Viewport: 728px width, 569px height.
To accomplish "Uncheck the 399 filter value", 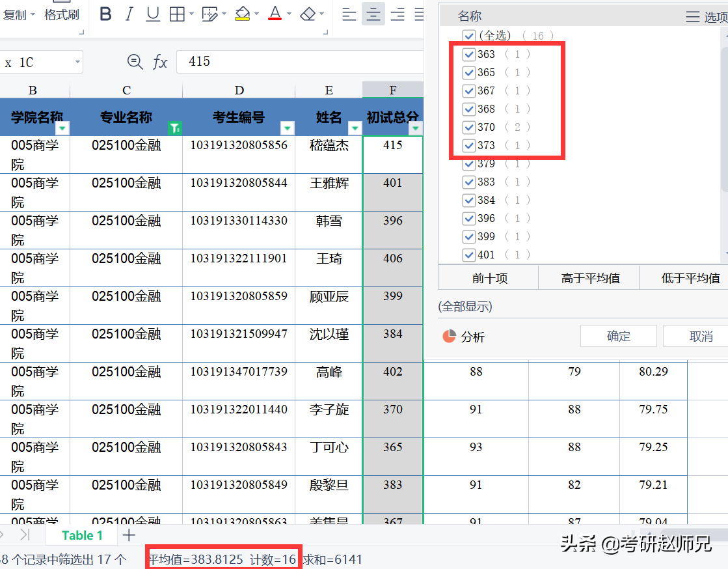I will pyautogui.click(x=469, y=236).
